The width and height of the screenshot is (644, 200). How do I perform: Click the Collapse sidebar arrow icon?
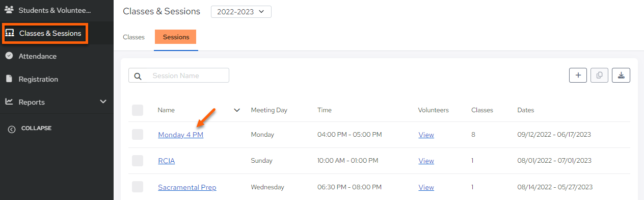pos(12,129)
